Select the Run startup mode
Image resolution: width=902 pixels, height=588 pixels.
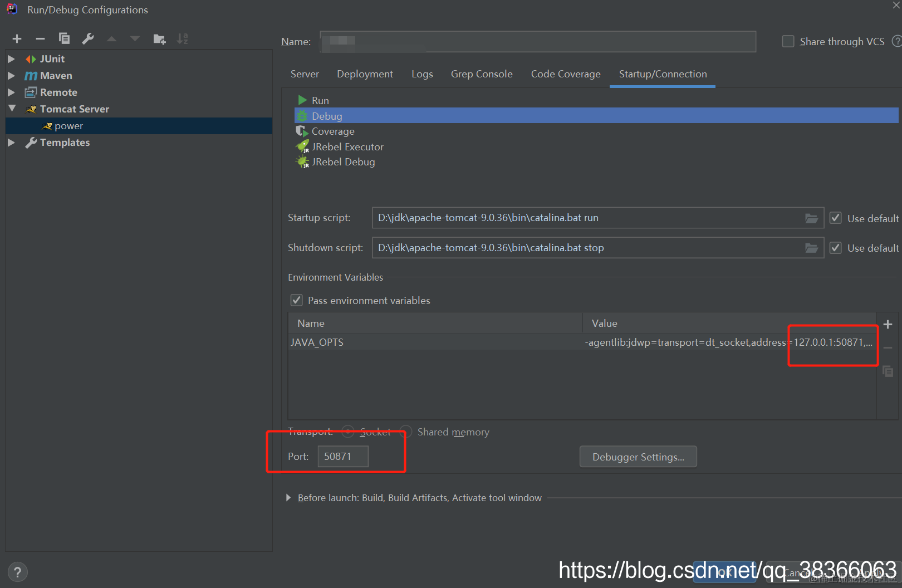pos(320,100)
